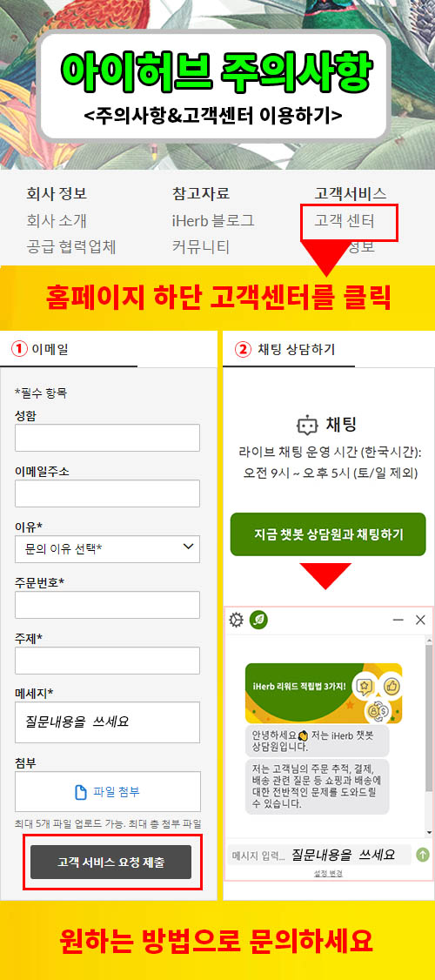Click the chat robot icon
The width and height of the screenshot is (435, 980).
coord(306,426)
